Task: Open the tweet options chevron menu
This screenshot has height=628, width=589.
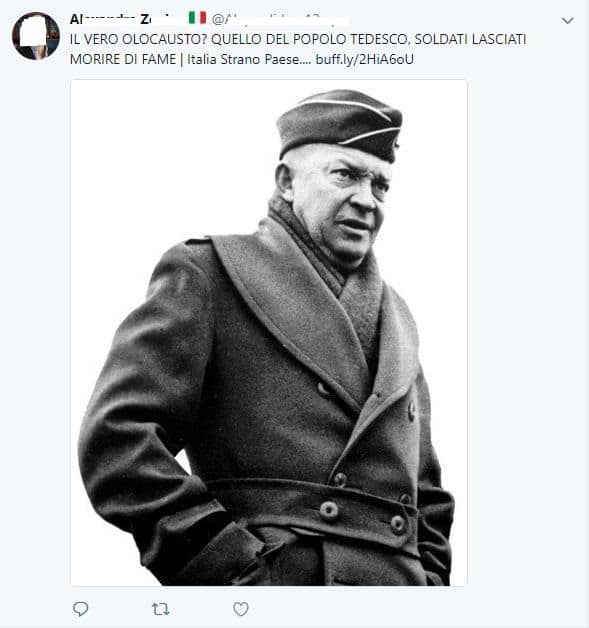Action: [567, 20]
